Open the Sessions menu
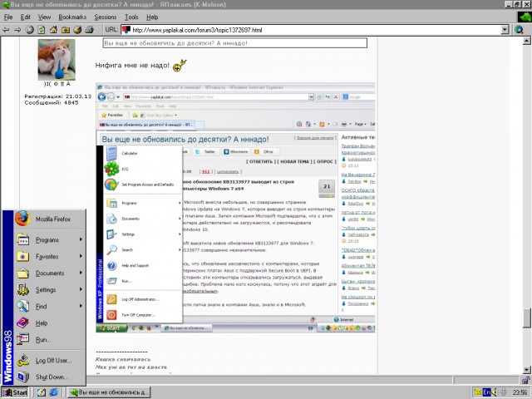This screenshot has height=399, width=532. (105, 17)
